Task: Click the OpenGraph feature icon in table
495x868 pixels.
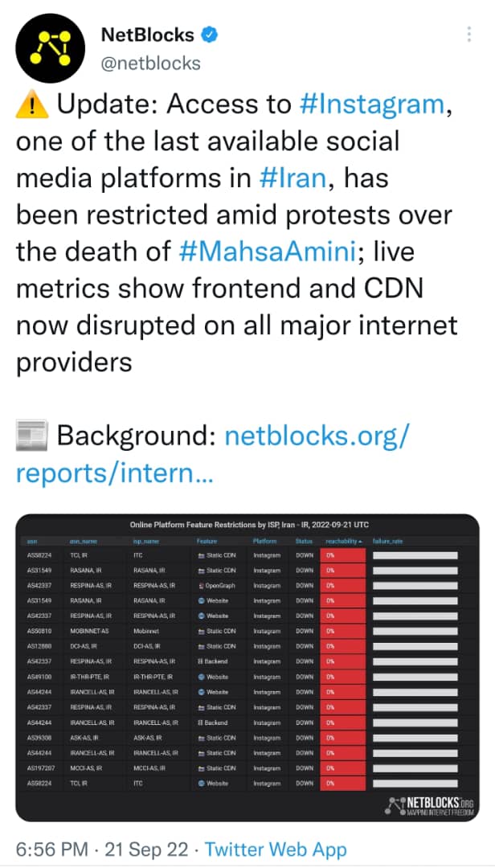Action: (x=201, y=585)
